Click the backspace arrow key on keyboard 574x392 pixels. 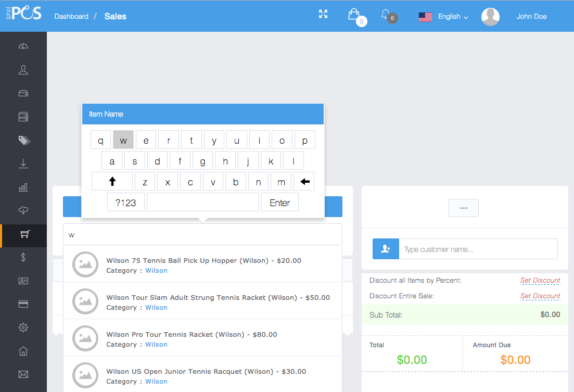pos(304,181)
